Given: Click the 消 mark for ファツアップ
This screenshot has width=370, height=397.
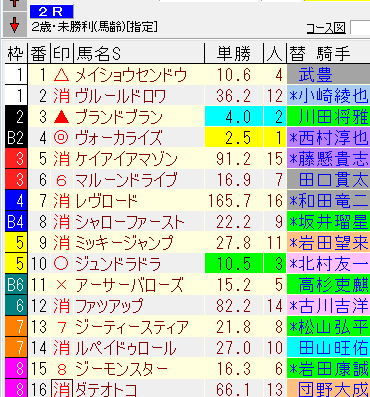Looking at the screenshot, I should (x=62, y=306).
